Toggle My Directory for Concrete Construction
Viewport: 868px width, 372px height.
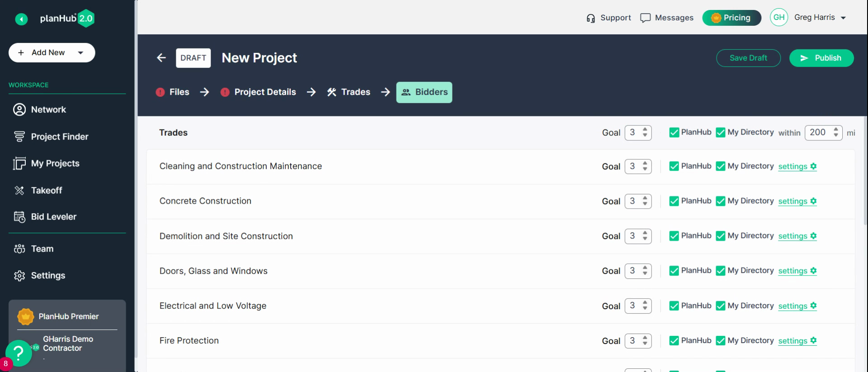721,201
